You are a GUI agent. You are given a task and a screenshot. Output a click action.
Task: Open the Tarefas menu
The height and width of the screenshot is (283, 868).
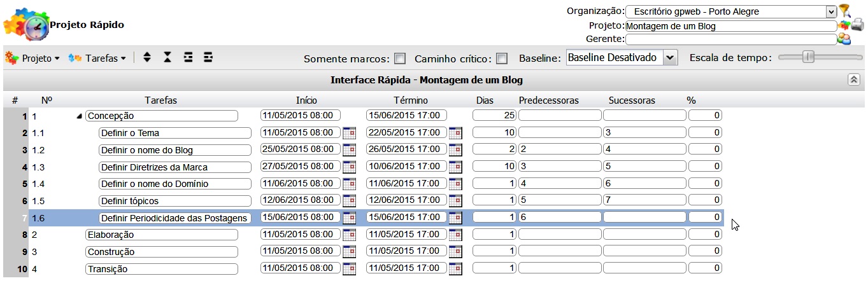(x=97, y=58)
